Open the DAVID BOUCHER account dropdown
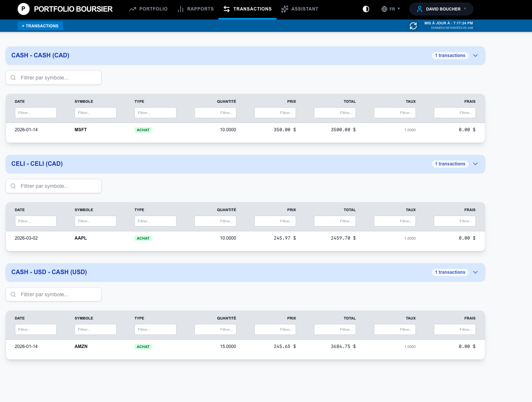 pyautogui.click(x=441, y=9)
